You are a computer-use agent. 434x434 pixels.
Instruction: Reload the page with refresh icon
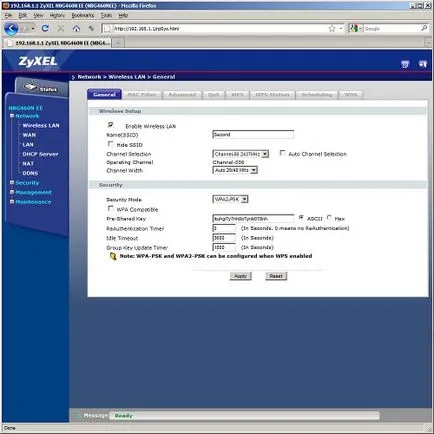(x=45, y=29)
